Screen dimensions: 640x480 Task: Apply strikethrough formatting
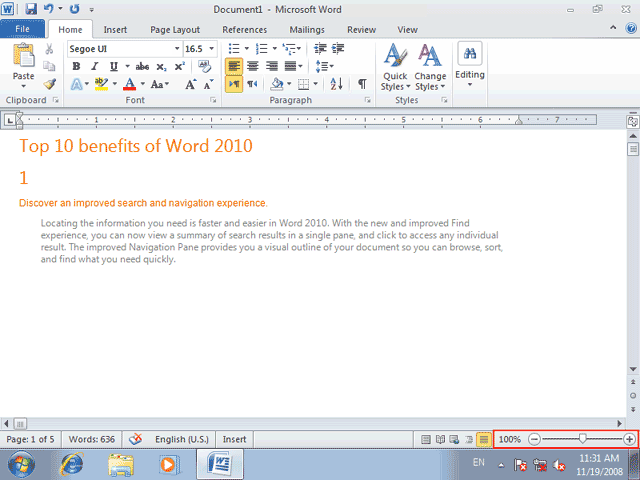(142, 67)
